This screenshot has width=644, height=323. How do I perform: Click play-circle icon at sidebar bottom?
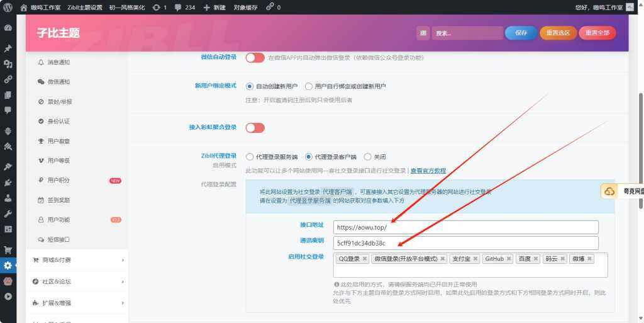pyautogui.click(x=8, y=297)
